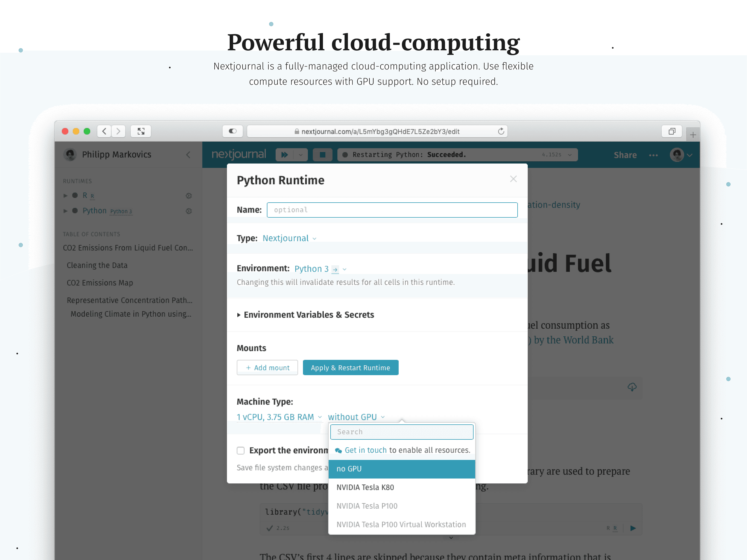Image resolution: width=747 pixels, height=560 pixels.
Task: Expand the Python runtime tree arrow
Action: [66, 211]
